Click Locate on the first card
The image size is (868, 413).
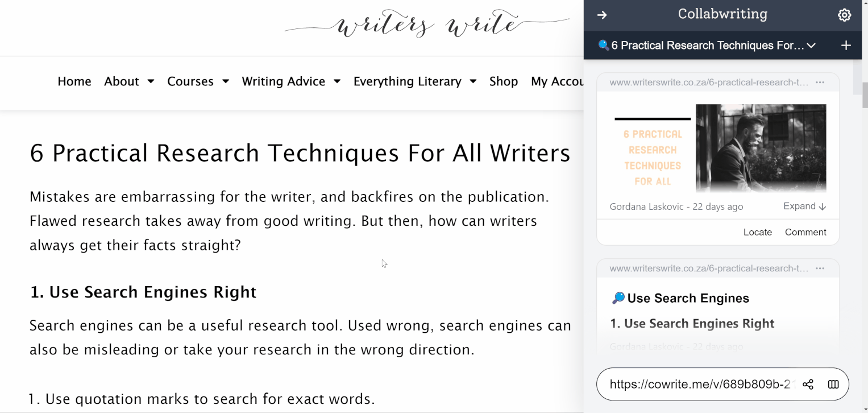click(757, 232)
